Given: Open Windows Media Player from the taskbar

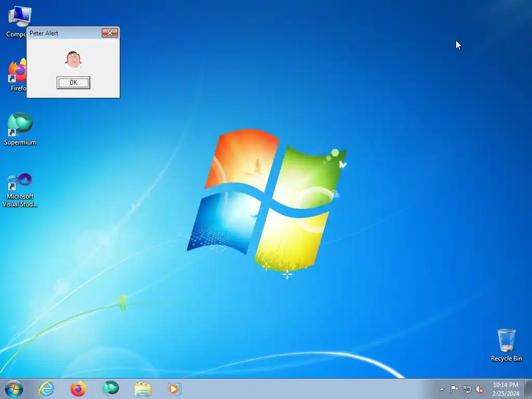Looking at the screenshot, I should 175,389.
